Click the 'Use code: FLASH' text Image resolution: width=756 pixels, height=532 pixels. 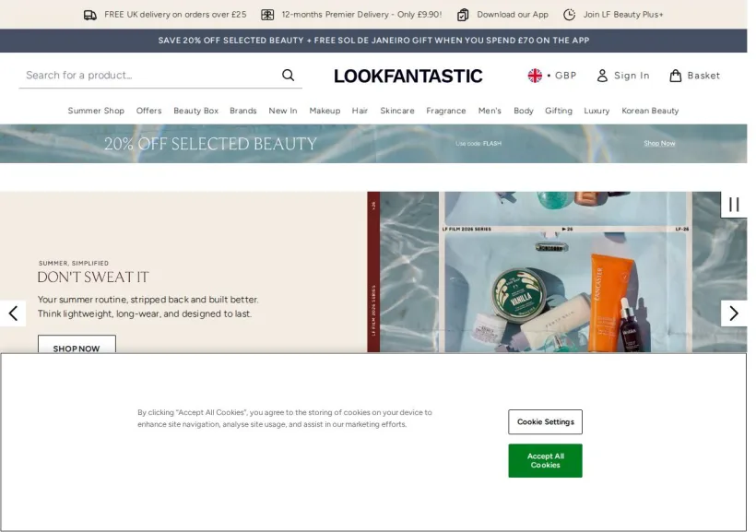pyautogui.click(x=478, y=143)
